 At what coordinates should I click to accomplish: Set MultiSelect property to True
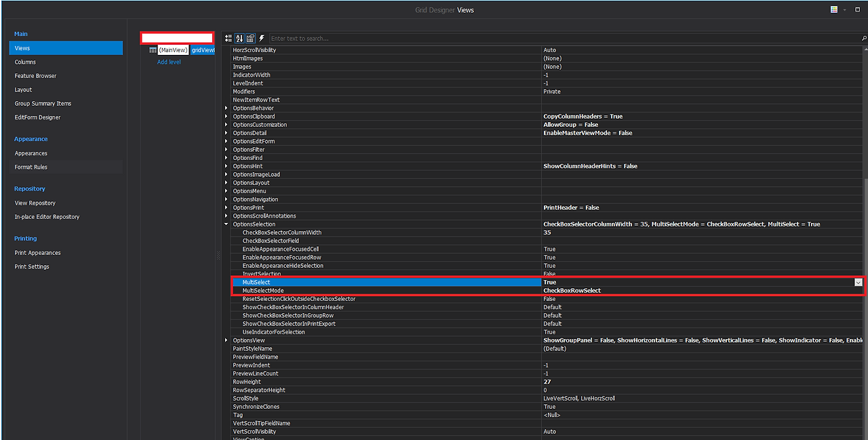click(610, 282)
